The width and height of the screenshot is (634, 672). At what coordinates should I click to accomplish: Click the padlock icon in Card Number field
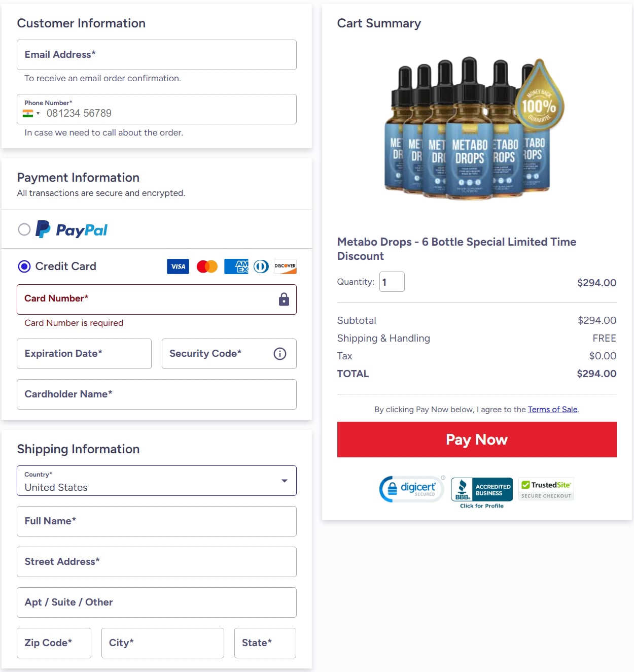(284, 299)
